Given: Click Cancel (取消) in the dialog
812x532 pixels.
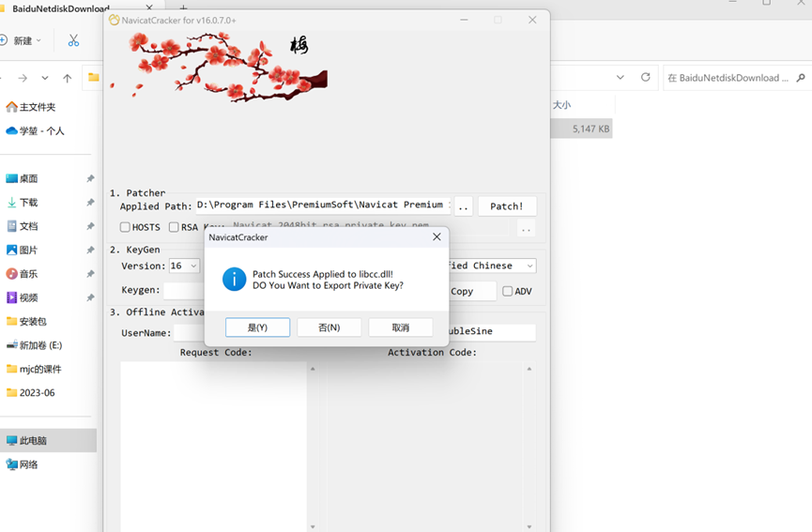Looking at the screenshot, I should pos(400,327).
